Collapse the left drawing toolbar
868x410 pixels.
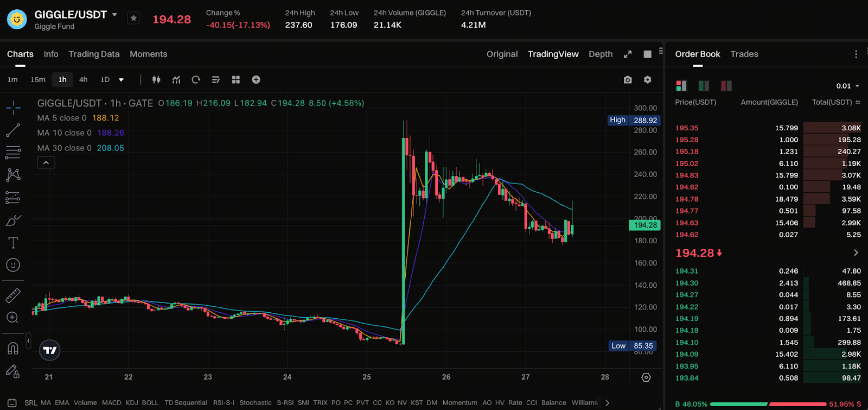click(x=28, y=340)
